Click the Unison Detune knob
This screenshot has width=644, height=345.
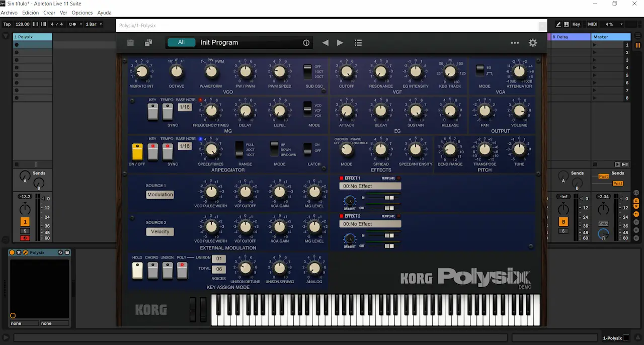[245, 268]
